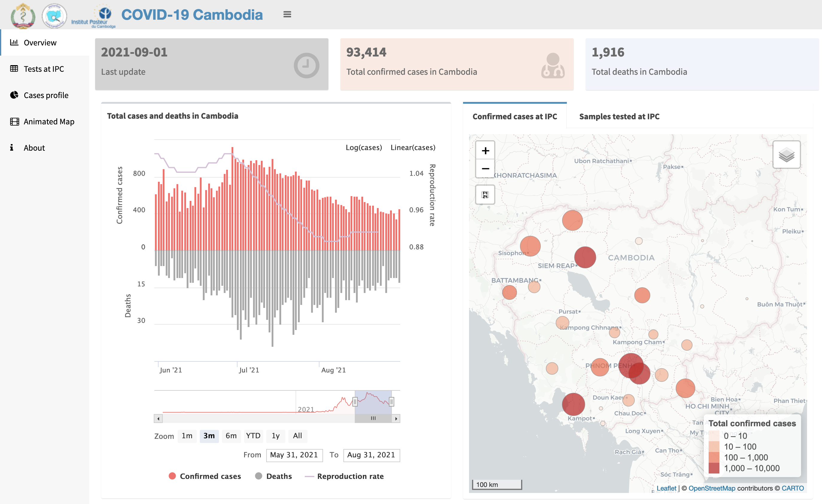Viewport: 822px width, 504px height.
Task: Select the All zoom range
Action: pos(297,436)
